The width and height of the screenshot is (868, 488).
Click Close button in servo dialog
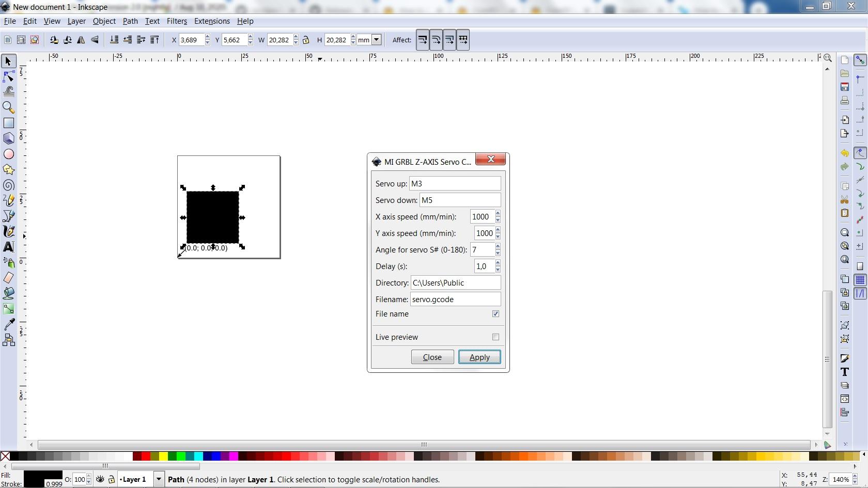point(432,357)
